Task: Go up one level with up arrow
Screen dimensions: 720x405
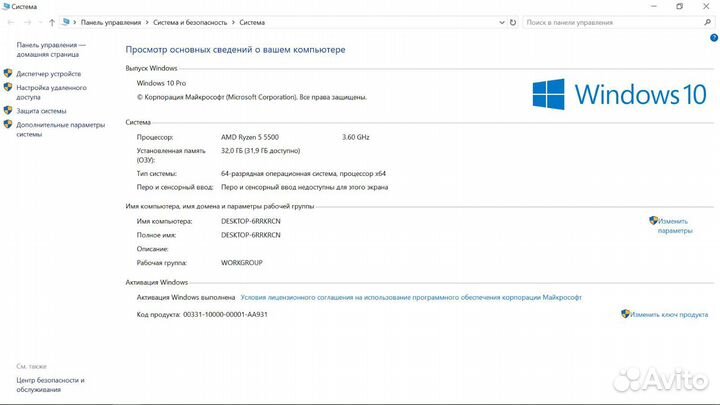Action: [x=52, y=22]
